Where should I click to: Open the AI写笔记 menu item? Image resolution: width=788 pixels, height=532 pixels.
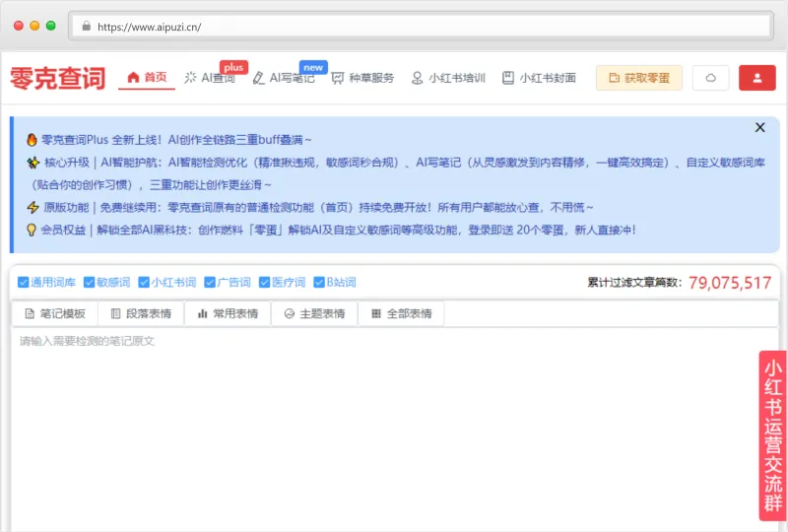(284, 78)
